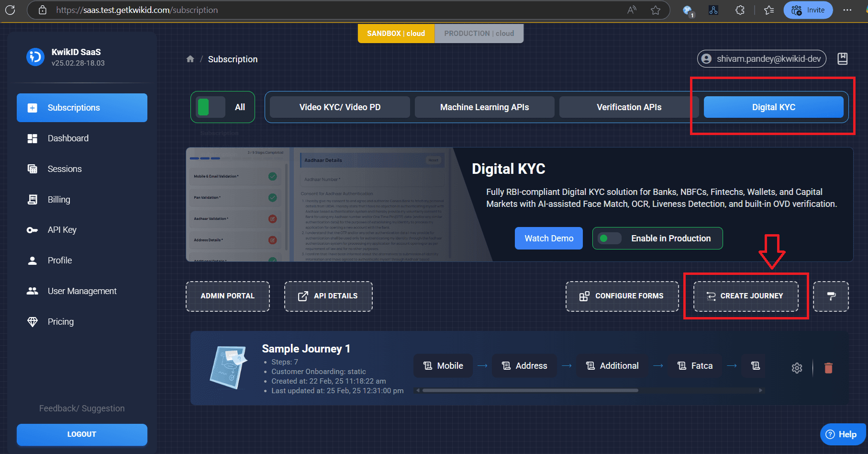Click the Sample Journey 1 thumbnail image
The image size is (868, 454).
[x=228, y=367]
